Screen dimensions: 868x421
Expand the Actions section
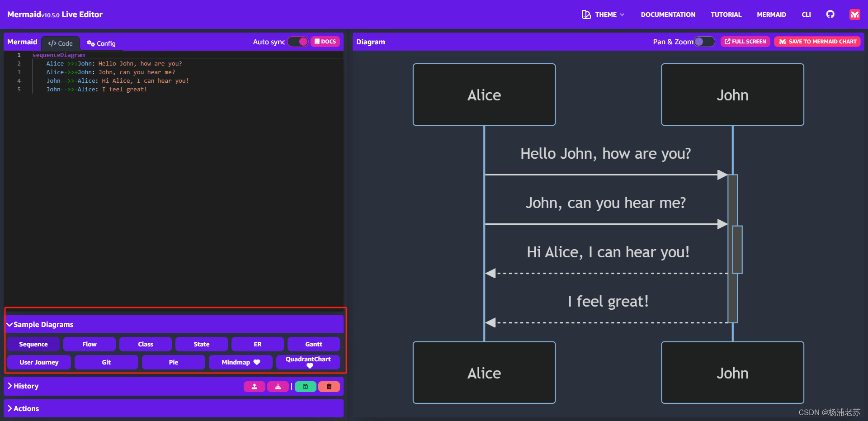174,408
